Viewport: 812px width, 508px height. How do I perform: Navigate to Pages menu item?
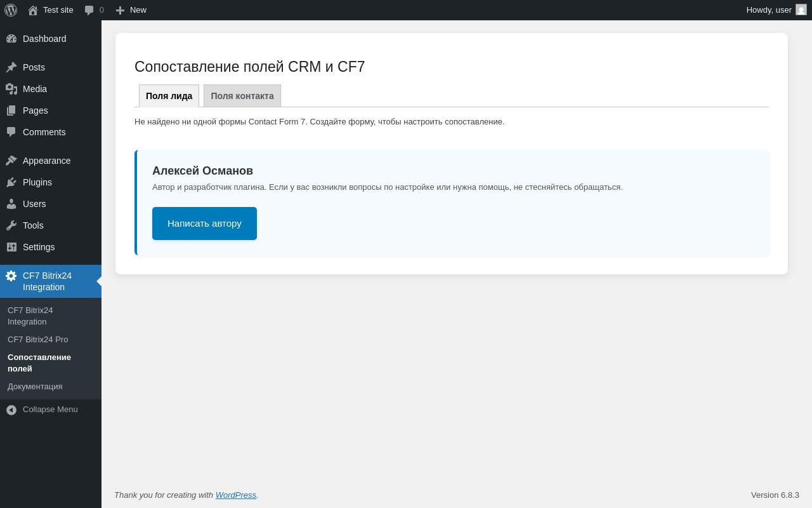click(51, 110)
